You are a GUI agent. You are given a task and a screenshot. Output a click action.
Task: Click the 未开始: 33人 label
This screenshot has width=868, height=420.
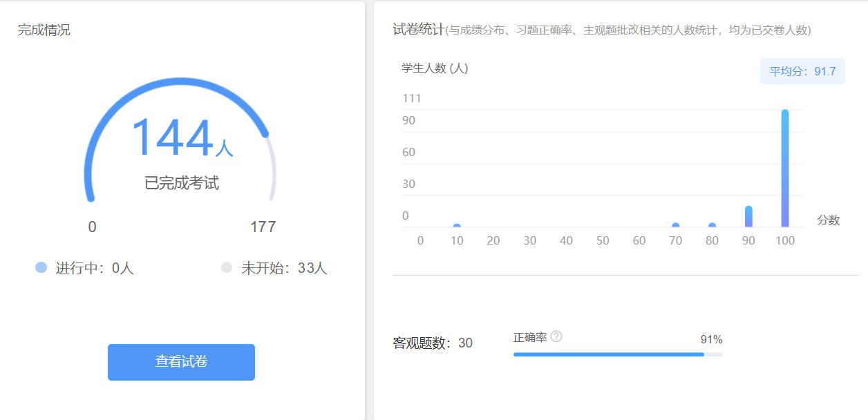(x=283, y=268)
